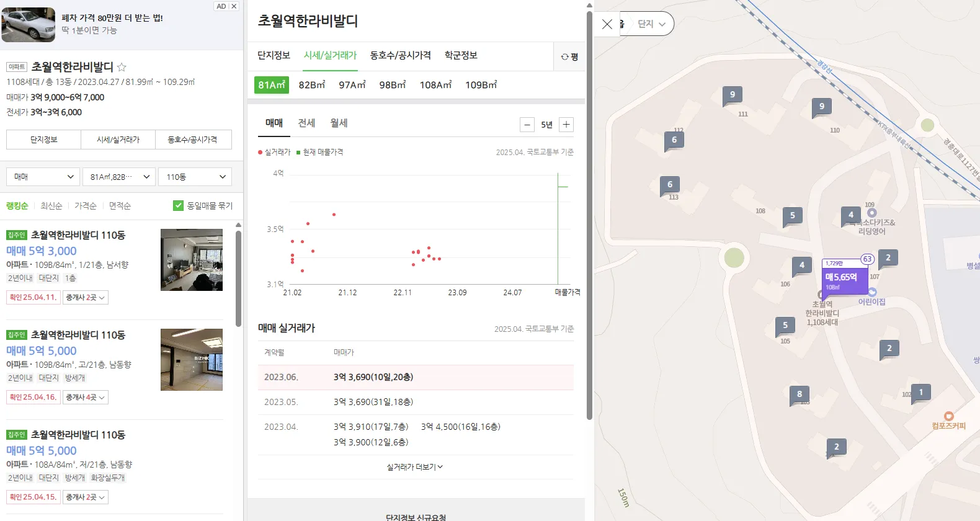Sort listings by 최신순
Screen dimensions: 980x521
[x=51, y=206]
